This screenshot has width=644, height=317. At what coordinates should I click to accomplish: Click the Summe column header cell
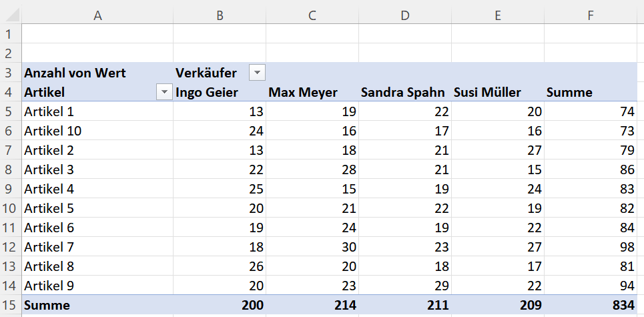pyautogui.click(x=591, y=92)
